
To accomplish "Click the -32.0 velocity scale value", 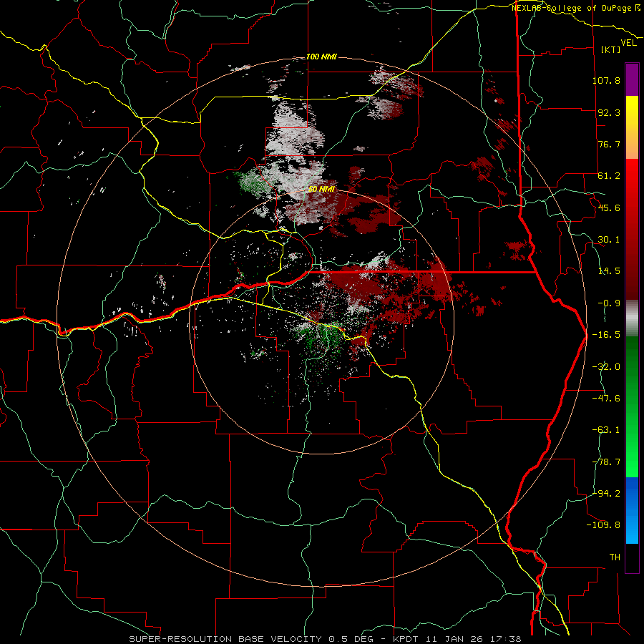I will tap(606, 366).
